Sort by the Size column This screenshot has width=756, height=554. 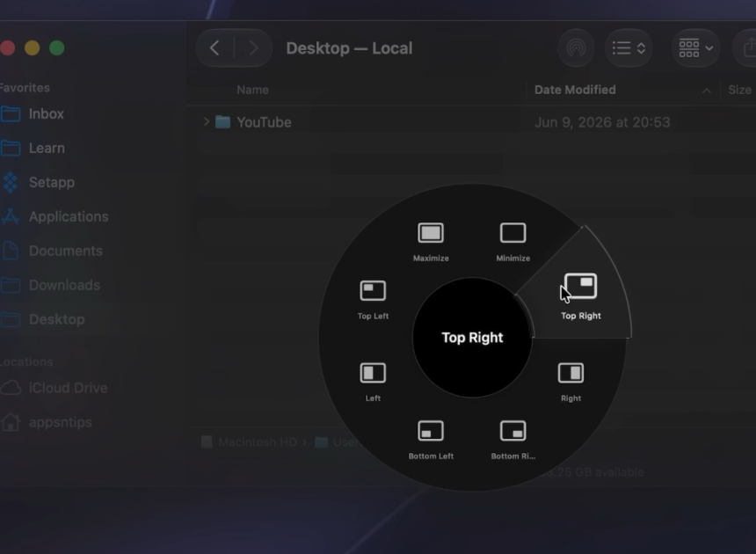[x=739, y=91]
